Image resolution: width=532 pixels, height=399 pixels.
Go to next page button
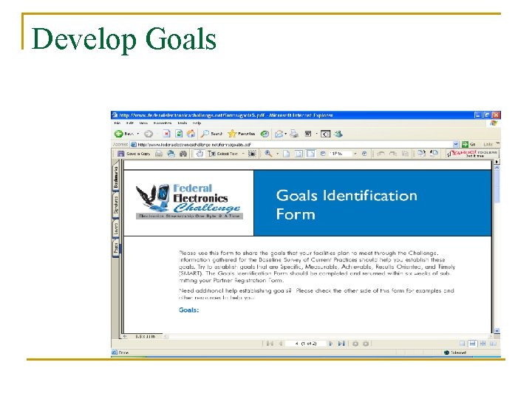click(331, 344)
